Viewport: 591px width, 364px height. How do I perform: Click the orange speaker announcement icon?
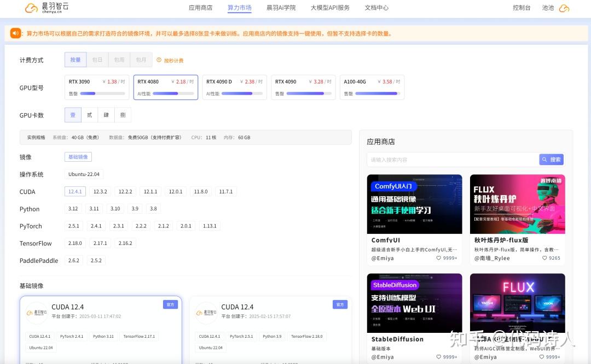coord(15,33)
